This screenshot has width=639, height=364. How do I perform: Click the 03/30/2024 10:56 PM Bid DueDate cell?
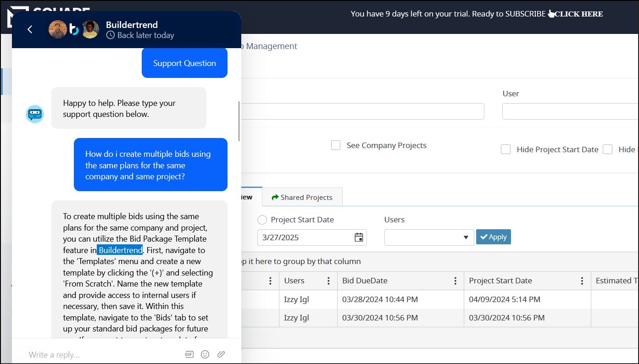(400, 318)
